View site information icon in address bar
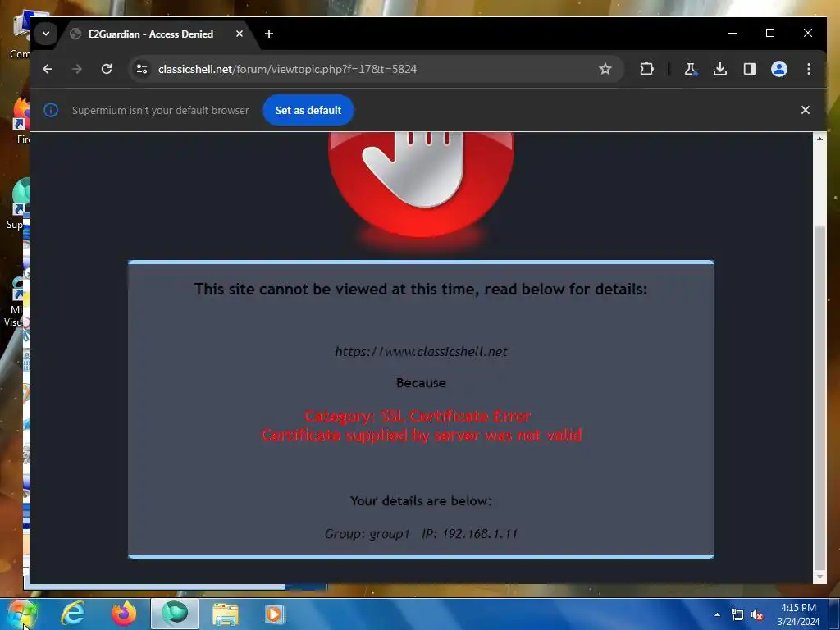The height and width of the screenshot is (630, 840). click(x=142, y=69)
